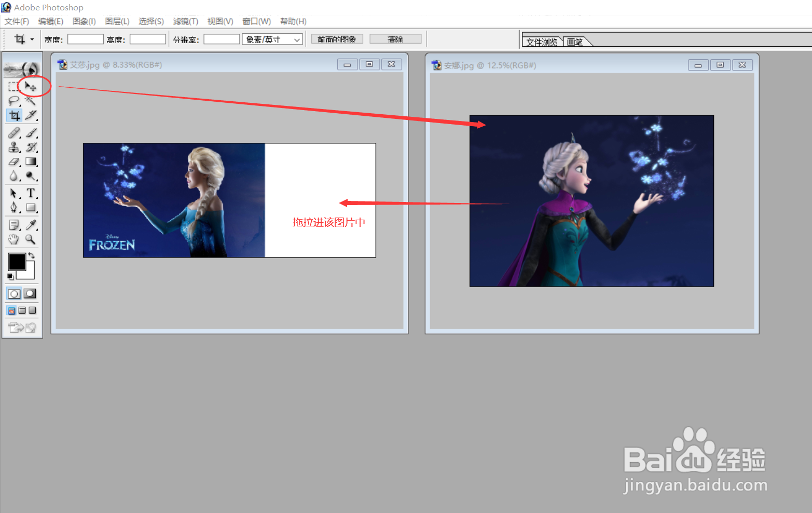
Task: Select the Move tool
Action: pyautogui.click(x=31, y=87)
